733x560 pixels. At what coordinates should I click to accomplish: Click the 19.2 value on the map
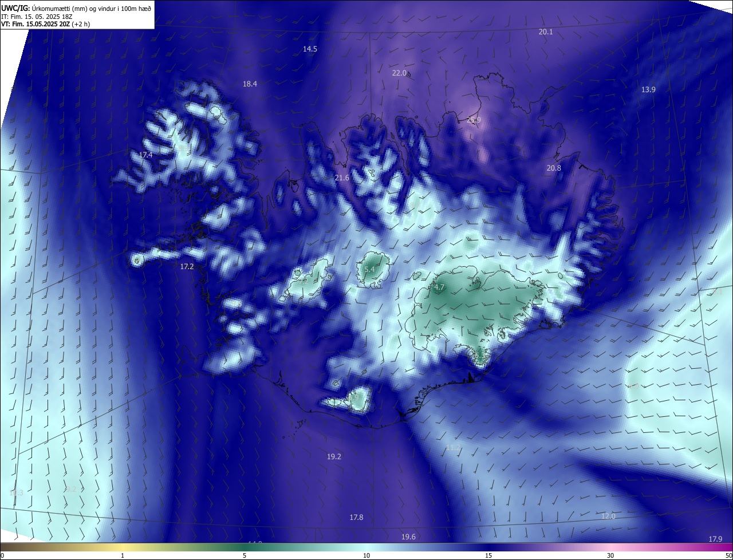[x=334, y=456]
